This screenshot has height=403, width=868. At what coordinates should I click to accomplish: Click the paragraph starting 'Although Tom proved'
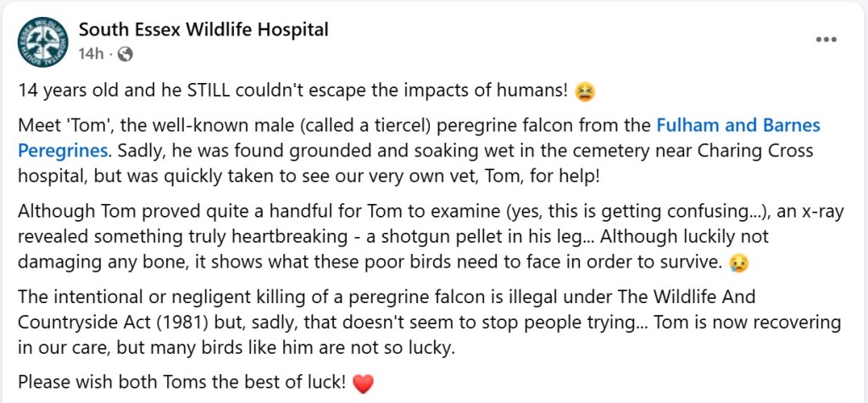pos(381,237)
